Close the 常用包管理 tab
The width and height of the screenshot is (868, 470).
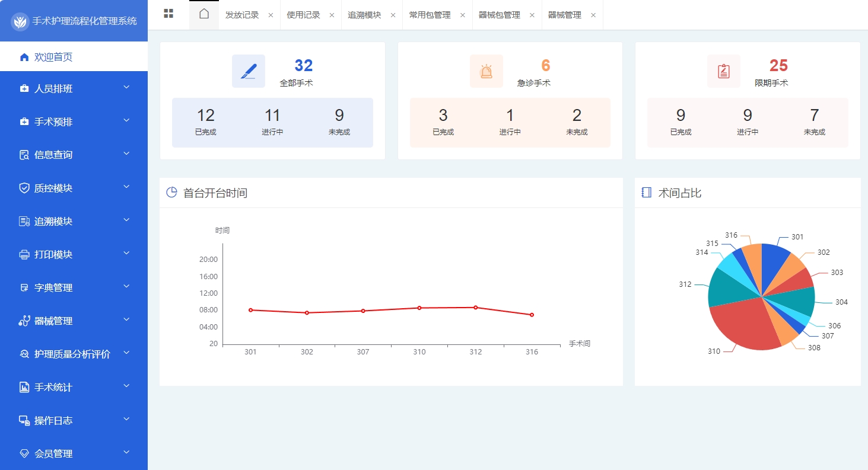462,15
